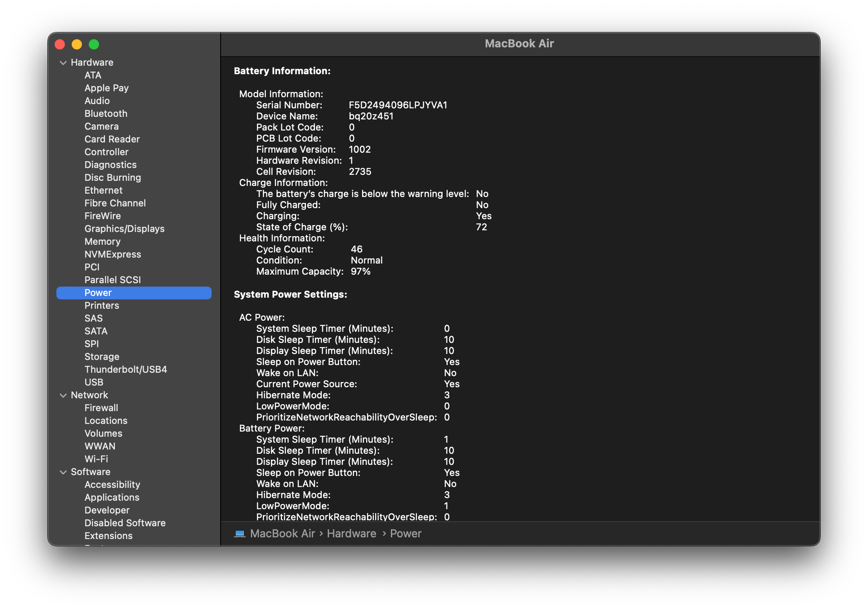Select Thunderbolt/USB4 in the sidebar

click(125, 369)
